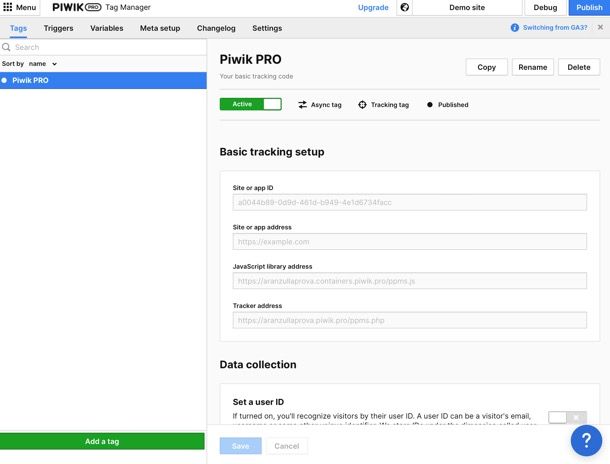
Task: Click the Basic tracking setup heading
Action: tap(272, 152)
